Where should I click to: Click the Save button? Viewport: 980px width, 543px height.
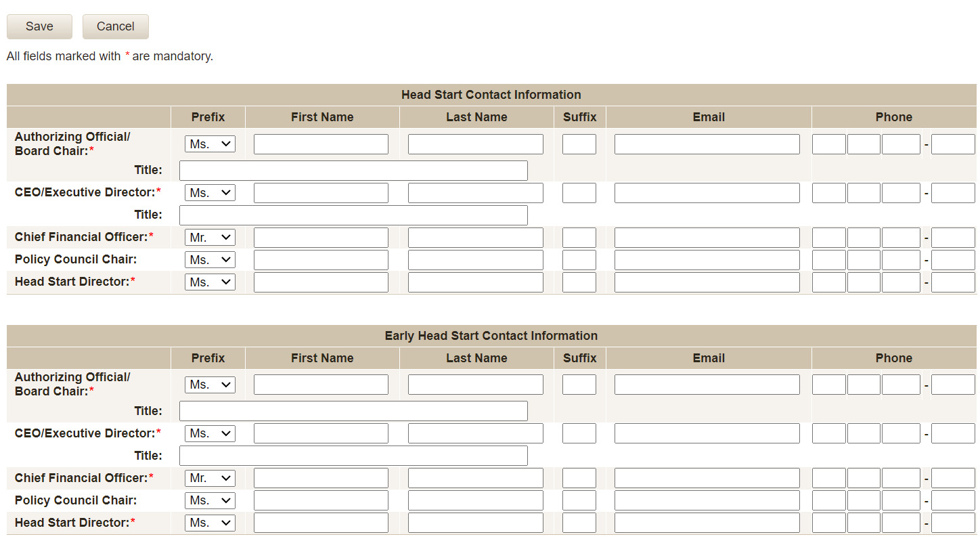pos(39,26)
